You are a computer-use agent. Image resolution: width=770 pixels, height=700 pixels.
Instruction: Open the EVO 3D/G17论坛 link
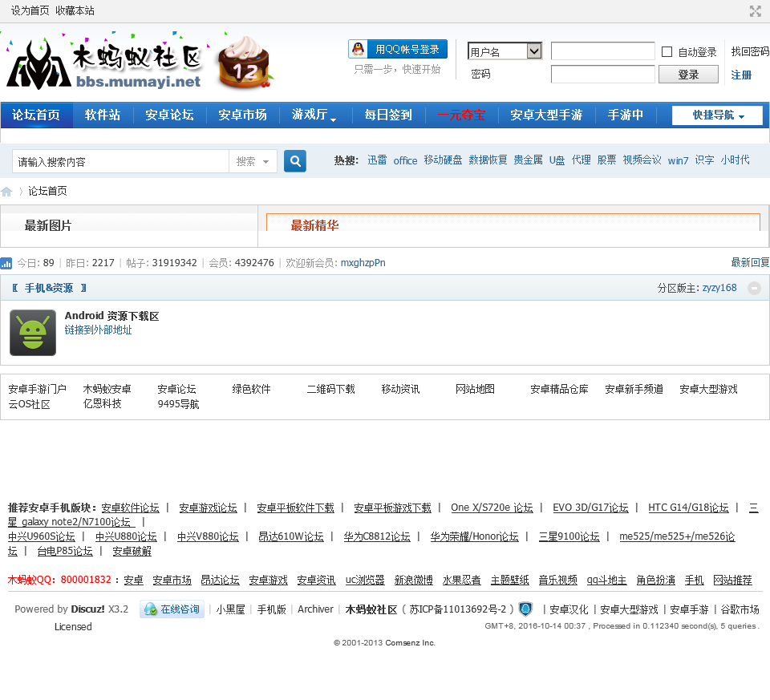point(590,508)
